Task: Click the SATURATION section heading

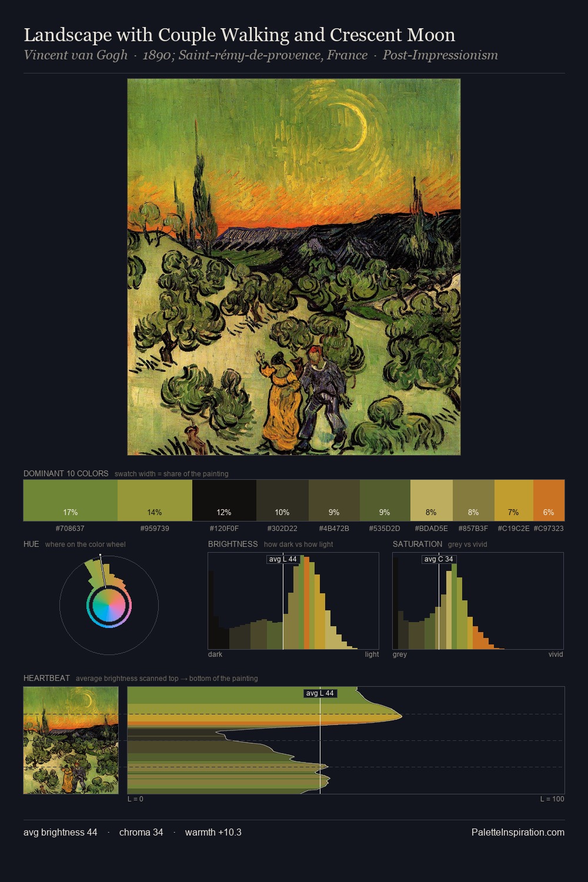Action: point(417,544)
